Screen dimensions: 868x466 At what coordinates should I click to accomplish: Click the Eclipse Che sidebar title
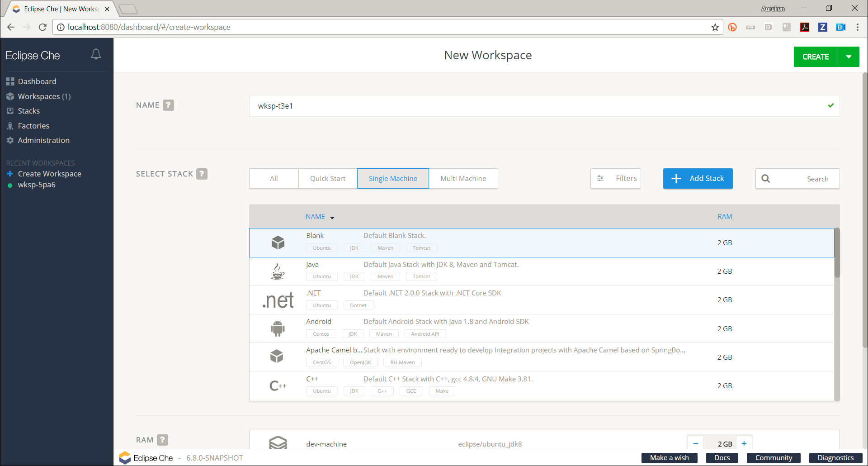[33, 56]
